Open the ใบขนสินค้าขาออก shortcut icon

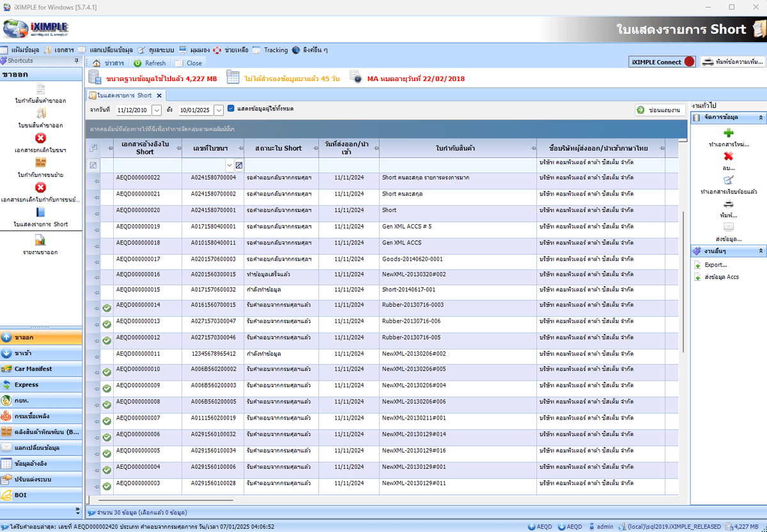click(41, 113)
